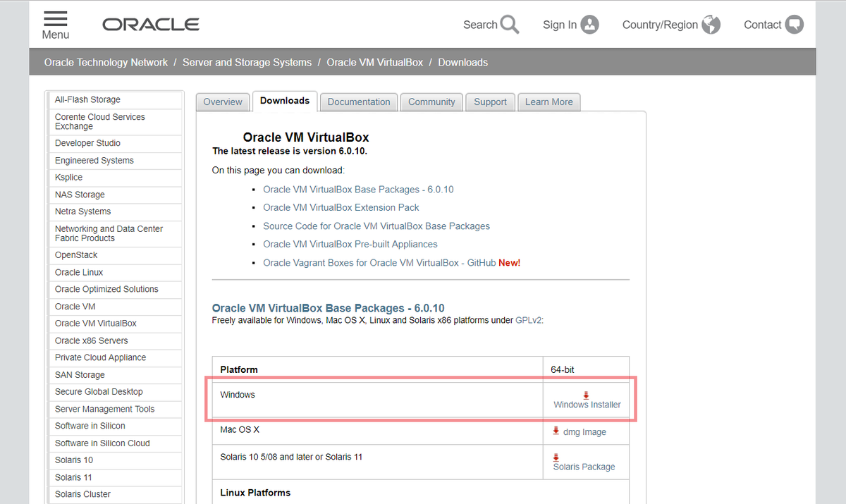846x504 pixels.
Task: Click the red download arrow above Windows Installer
Action: [x=587, y=395]
